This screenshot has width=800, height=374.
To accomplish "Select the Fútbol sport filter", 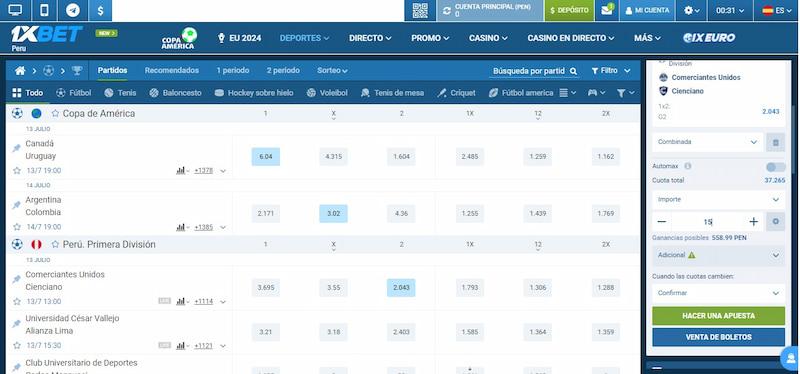I will (x=73, y=93).
